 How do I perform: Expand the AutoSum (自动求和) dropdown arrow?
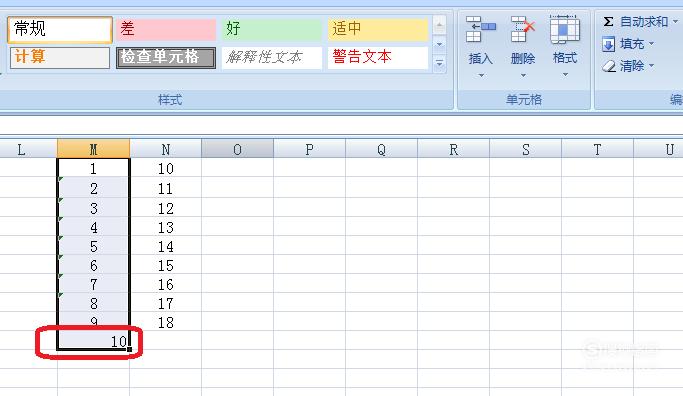coord(675,21)
